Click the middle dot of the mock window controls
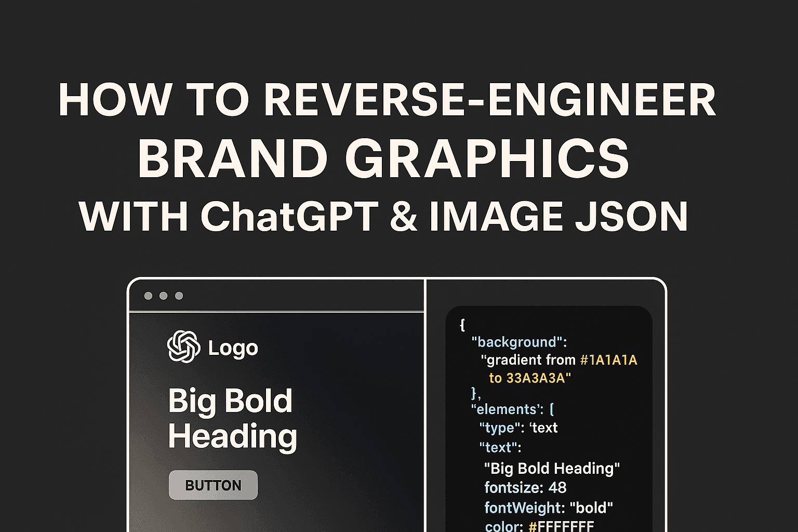The height and width of the screenshot is (532, 798). coord(163,296)
